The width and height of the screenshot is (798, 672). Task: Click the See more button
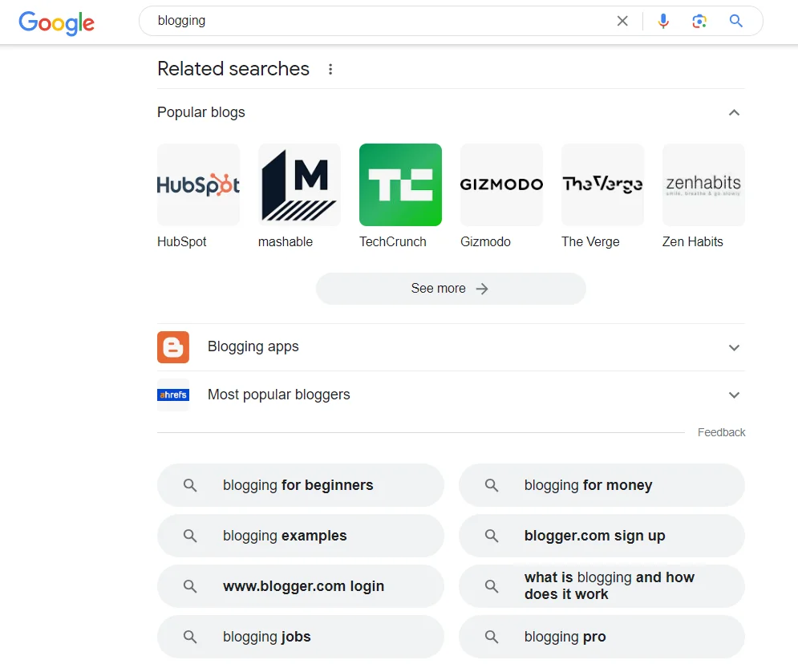coord(450,288)
